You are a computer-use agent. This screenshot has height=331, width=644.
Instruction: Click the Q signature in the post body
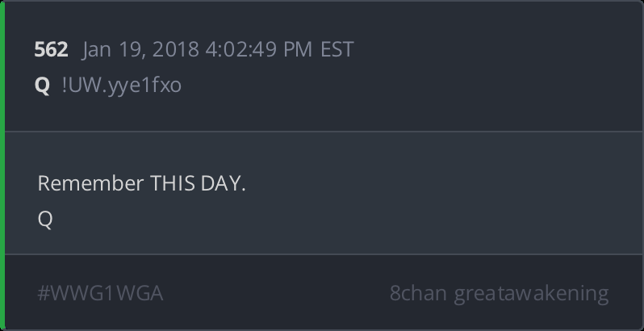coord(45,219)
